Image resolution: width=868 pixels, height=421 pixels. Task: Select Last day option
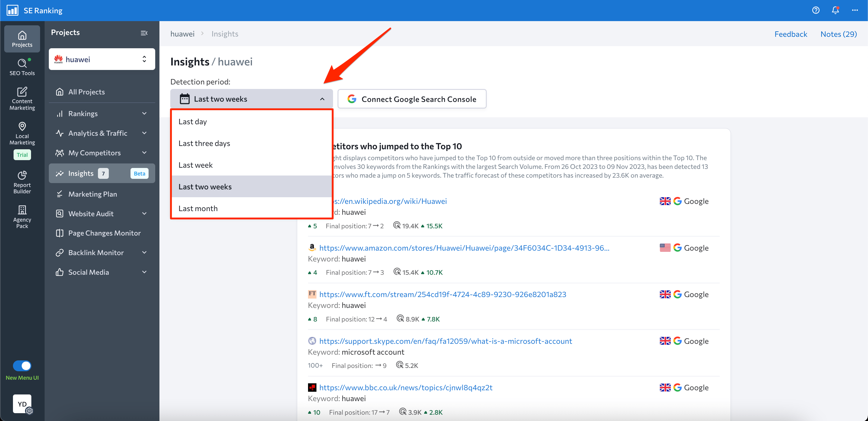click(251, 122)
